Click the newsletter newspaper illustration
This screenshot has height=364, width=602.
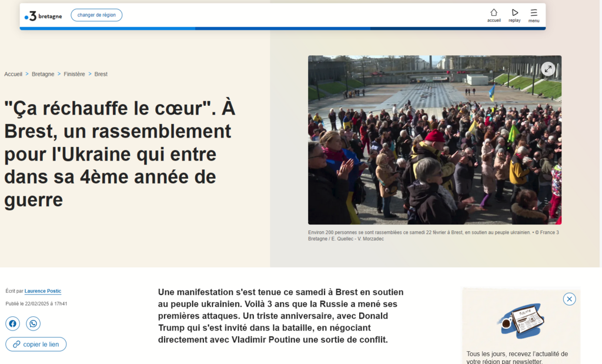coord(521,320)
